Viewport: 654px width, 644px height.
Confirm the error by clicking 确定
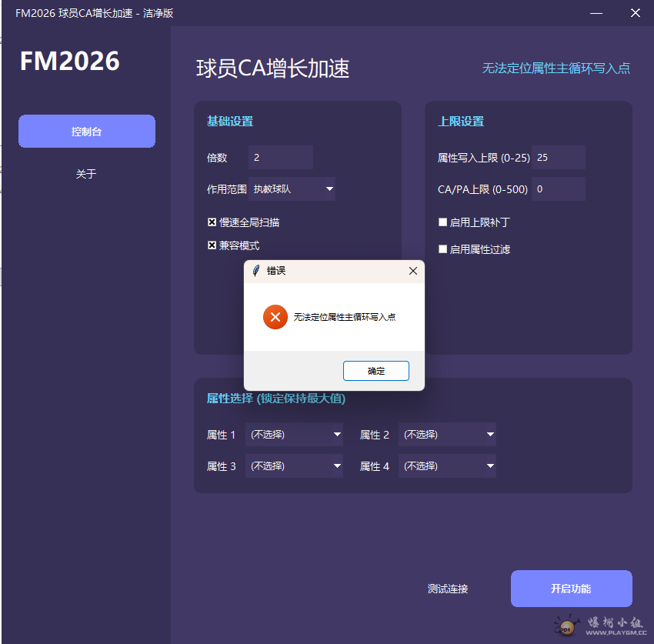pyautogui.click(x=375, y=370)
